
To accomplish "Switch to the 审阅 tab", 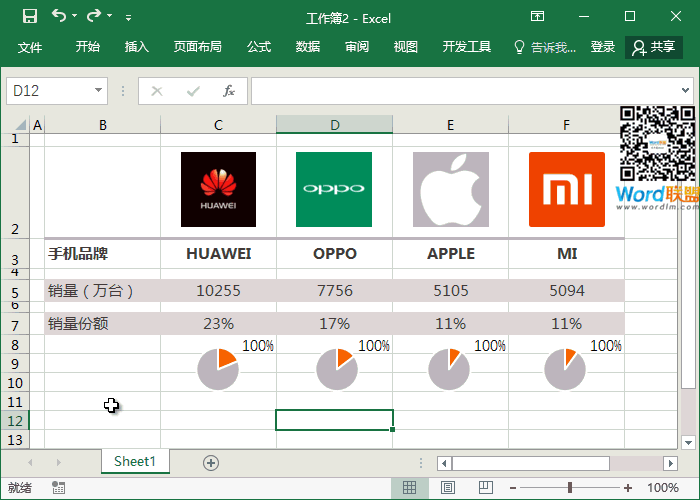I will (x=357, y=46).
